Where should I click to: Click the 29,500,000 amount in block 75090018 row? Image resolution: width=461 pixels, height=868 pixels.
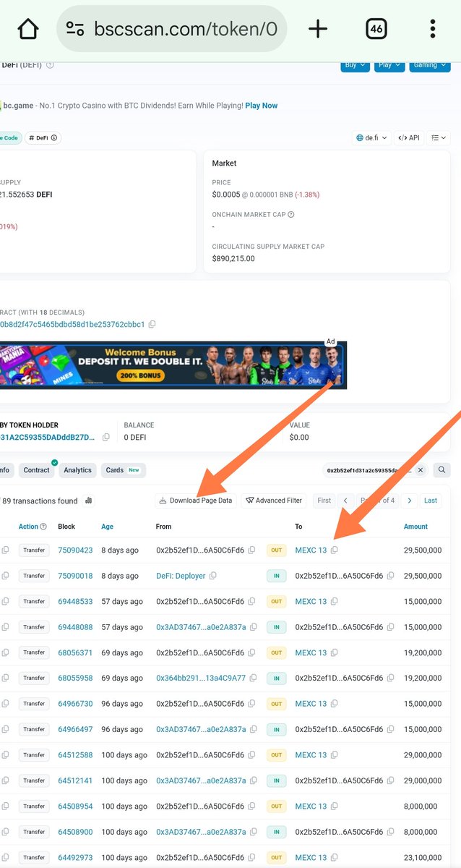423,576
